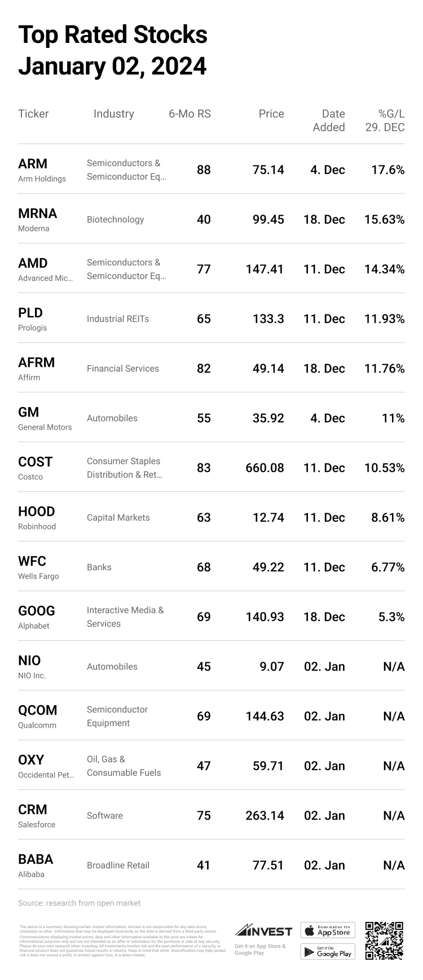423x980 pixels.
Task: Click the ARM 17.6% gain value
Action: pos(387,170)
